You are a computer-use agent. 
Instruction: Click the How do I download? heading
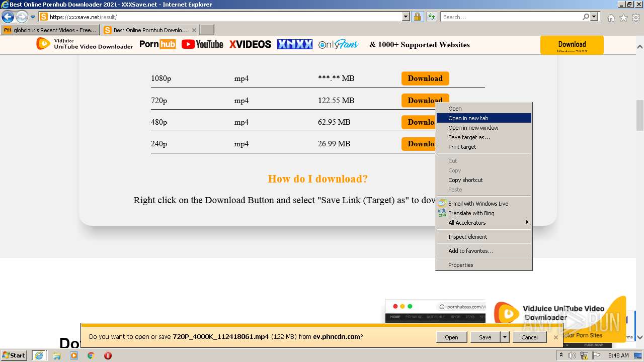click(x=317, y=179)
